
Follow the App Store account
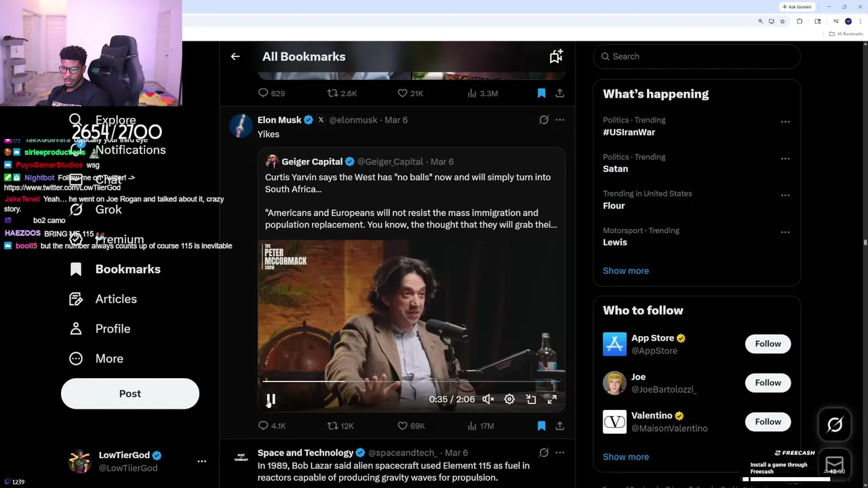768,344
